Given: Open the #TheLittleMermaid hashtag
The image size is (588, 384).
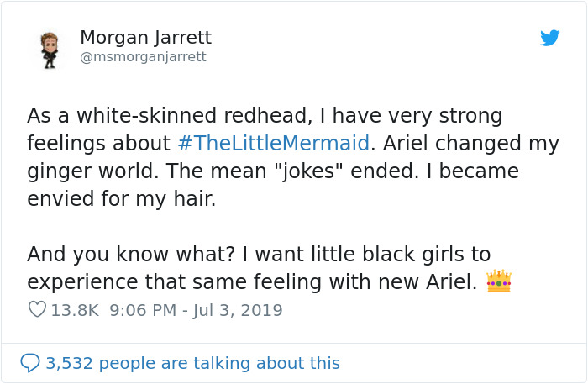Looking at the screenshot, I should pyautogui.click(x=273, y=143).
